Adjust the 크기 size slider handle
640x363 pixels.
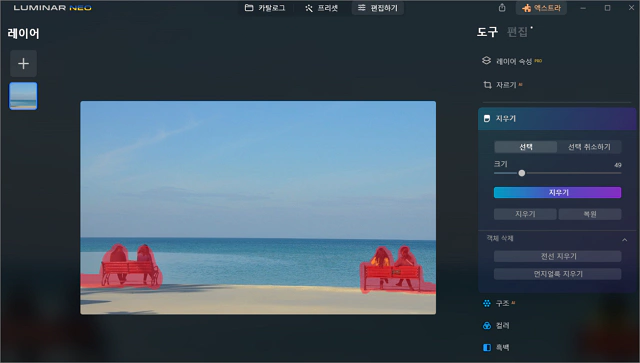(x=522, y=173)
